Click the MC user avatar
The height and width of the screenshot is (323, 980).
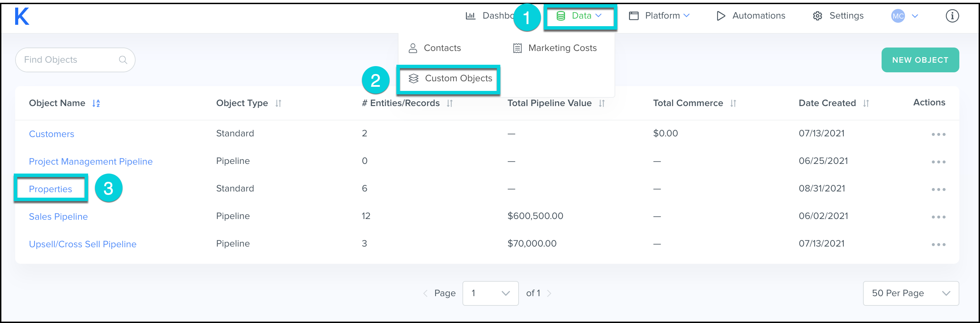click(898, 16)
